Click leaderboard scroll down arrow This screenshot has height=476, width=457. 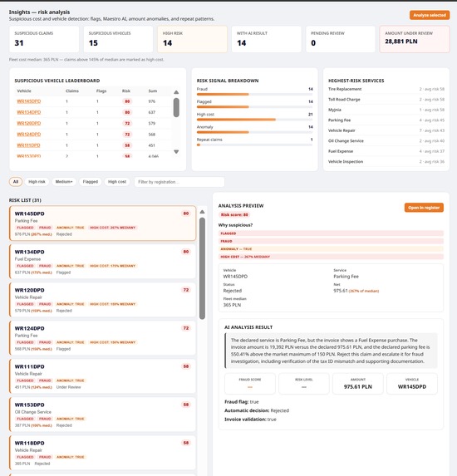176,151
